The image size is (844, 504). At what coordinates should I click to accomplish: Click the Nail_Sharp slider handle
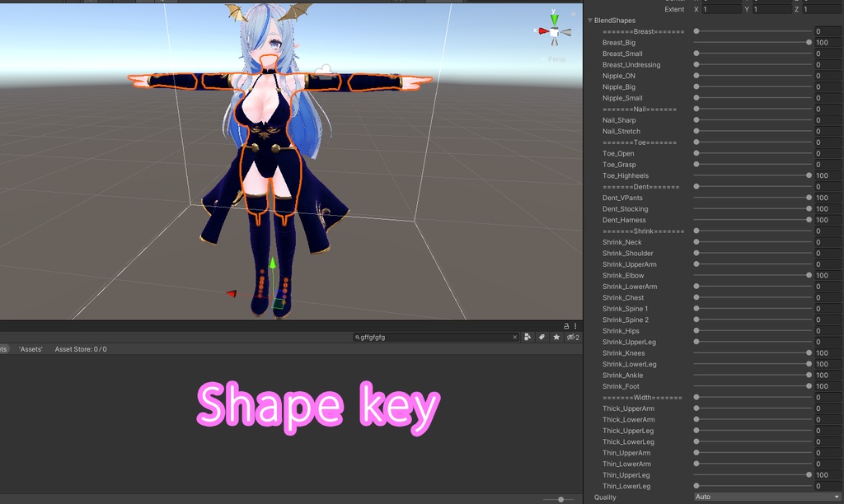[x=696, y=120]
